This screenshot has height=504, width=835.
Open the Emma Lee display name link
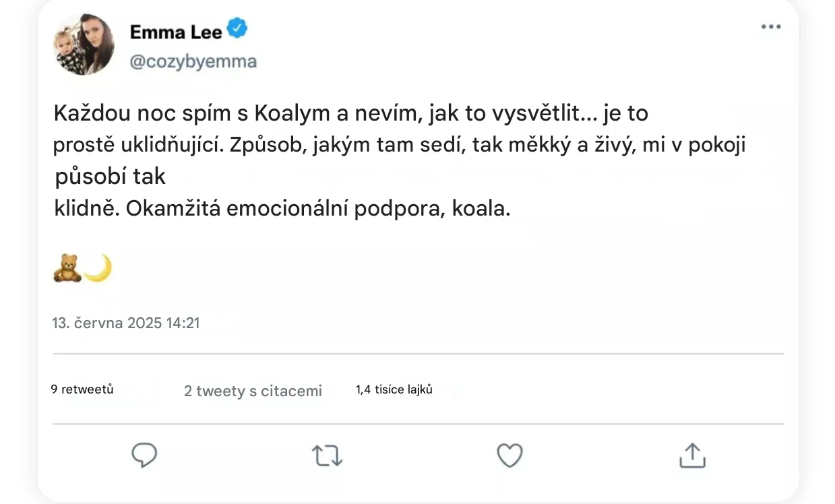176,31
